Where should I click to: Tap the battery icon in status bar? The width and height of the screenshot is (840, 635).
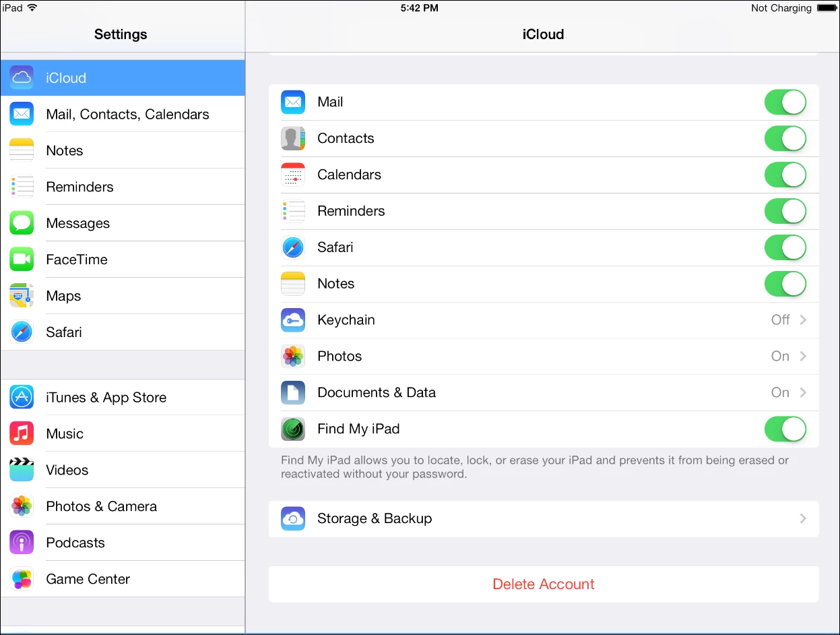827,8
